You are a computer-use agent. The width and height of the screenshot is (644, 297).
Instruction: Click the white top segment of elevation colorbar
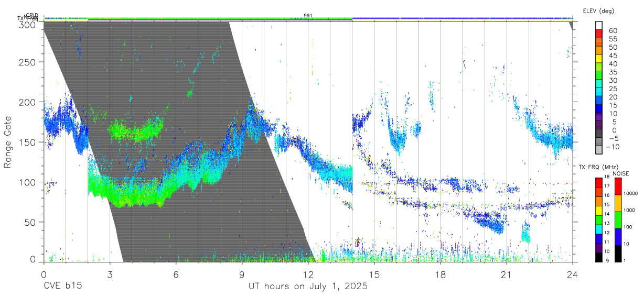[x=599, y=26]
